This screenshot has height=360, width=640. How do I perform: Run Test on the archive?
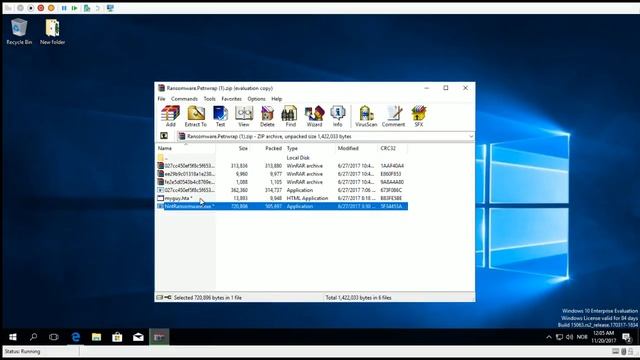[220, 116]
